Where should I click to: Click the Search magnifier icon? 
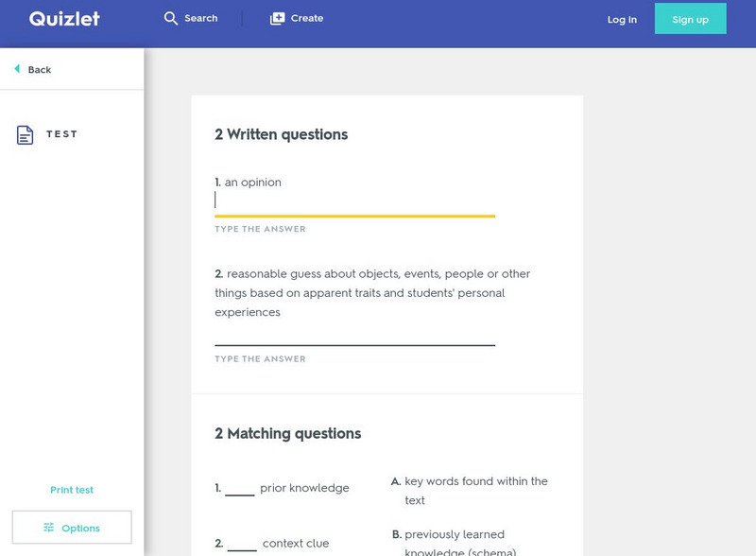(x=171, y=19)
